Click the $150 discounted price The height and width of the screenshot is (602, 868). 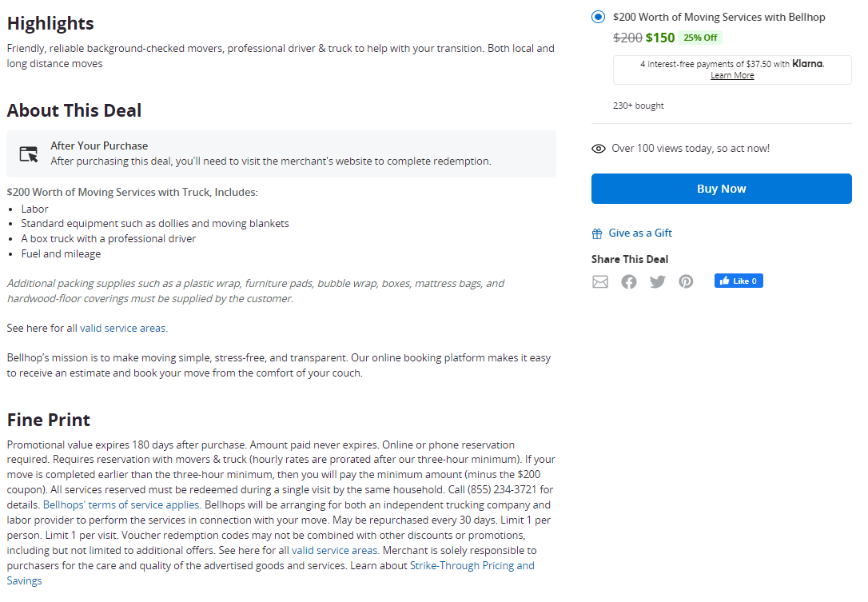coord(660,38)
